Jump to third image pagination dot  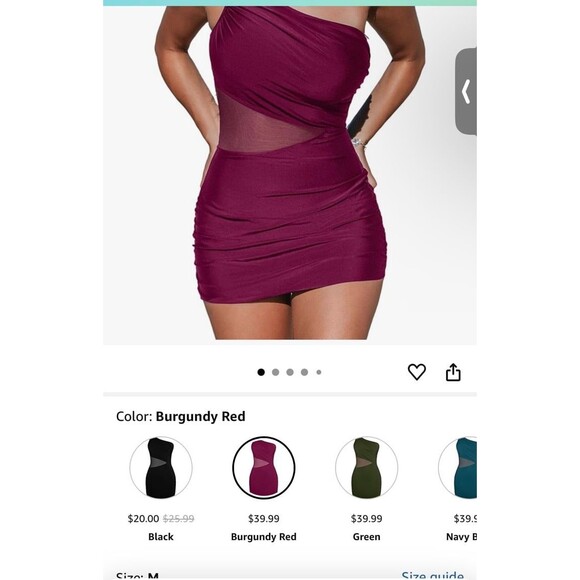click(290, 372)
